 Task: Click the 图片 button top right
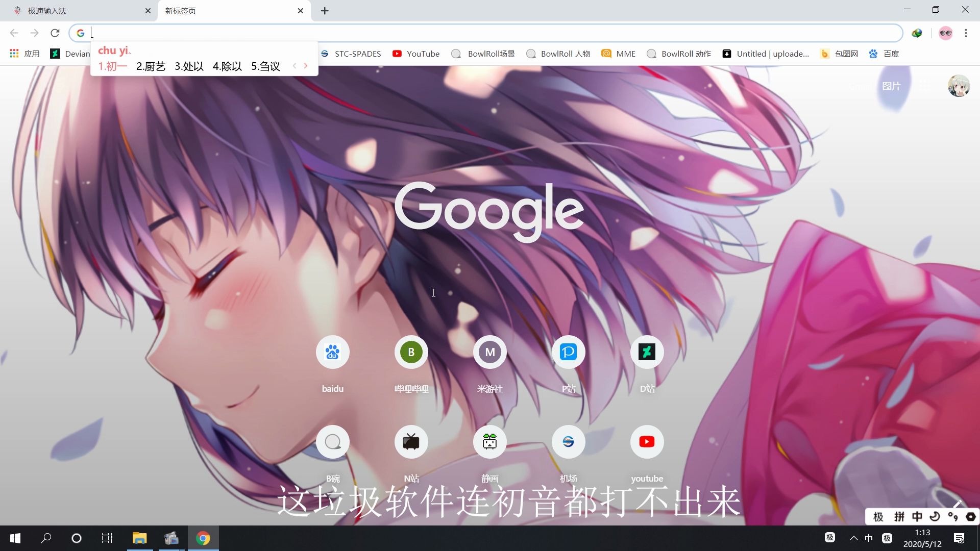click(891, 84)
